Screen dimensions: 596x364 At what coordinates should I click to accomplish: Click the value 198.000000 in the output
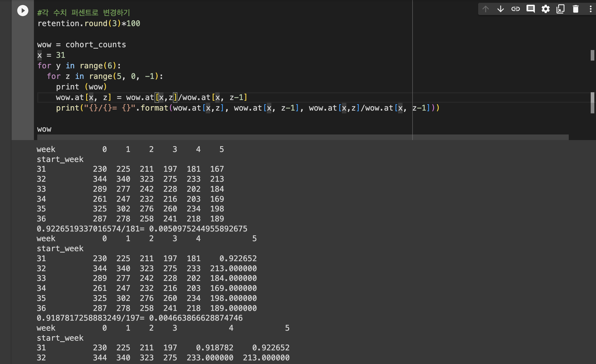pyautogui.click(x=234, y=298)
